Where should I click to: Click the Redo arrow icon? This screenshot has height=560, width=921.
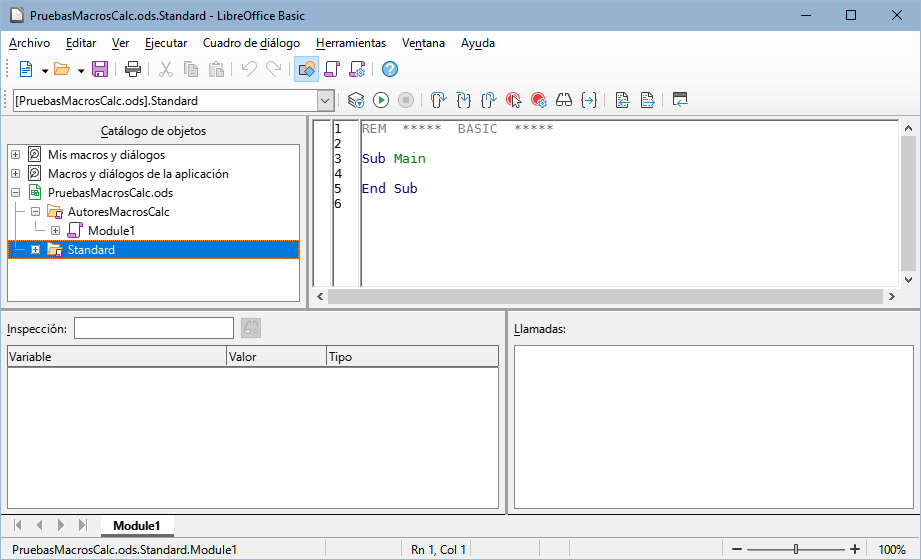(274, 69)
